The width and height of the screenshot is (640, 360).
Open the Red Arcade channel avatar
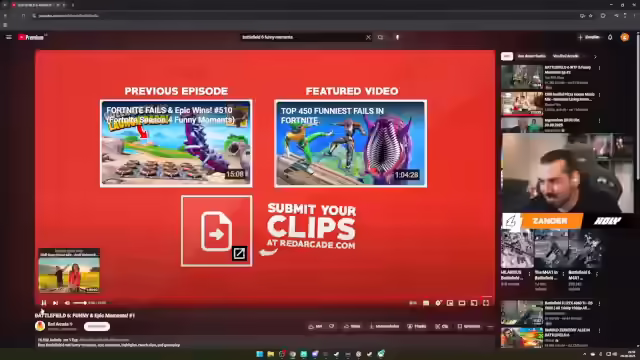40,326
